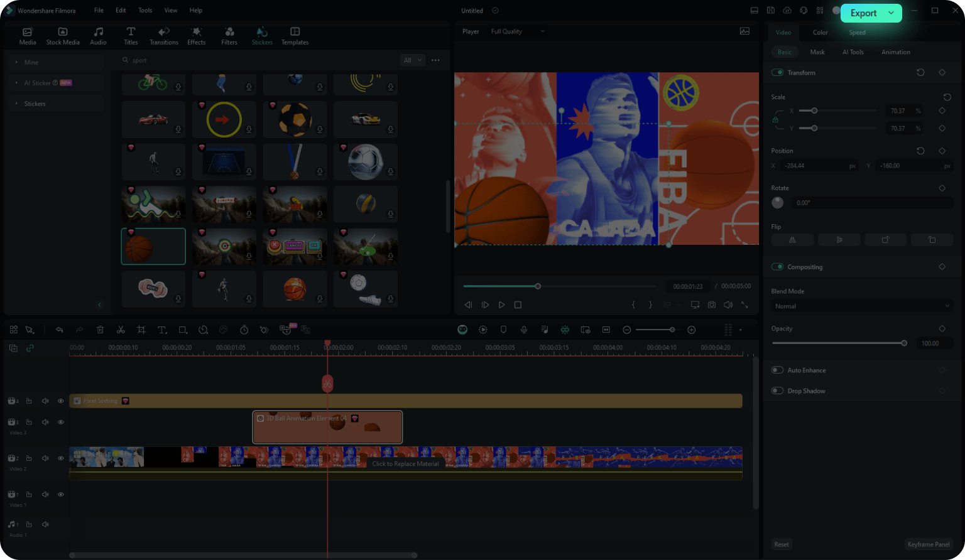
Task: Click the zoom in plus icon on timeline
Action: point(692,330)
